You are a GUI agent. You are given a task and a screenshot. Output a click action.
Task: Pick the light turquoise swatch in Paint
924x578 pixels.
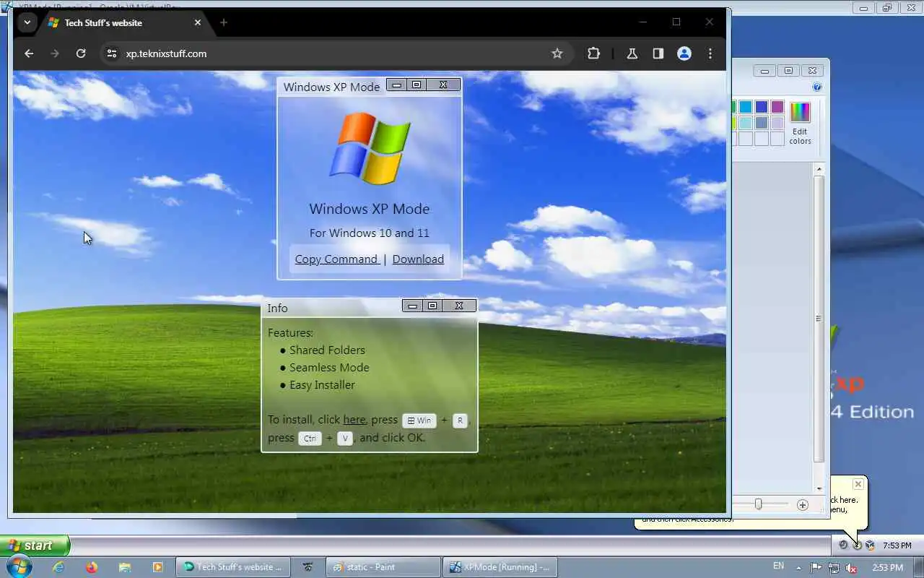point(745,123)
